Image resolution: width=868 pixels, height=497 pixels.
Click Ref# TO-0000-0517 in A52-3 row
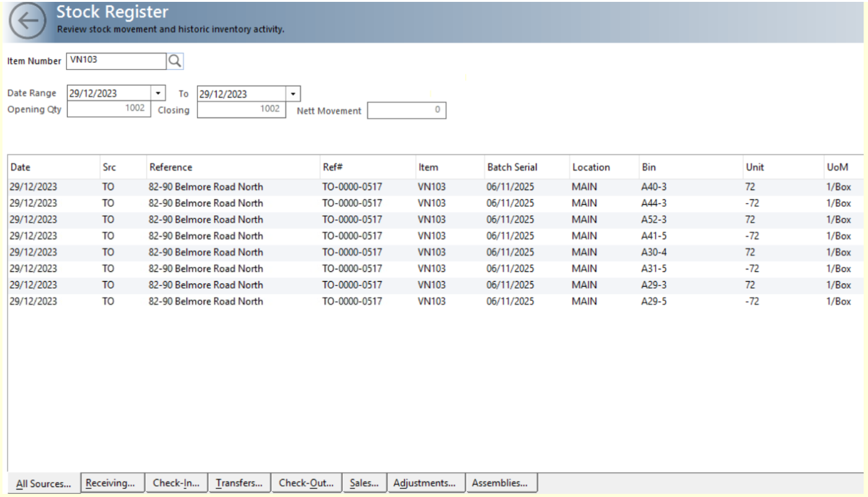[x=352, y=220]
